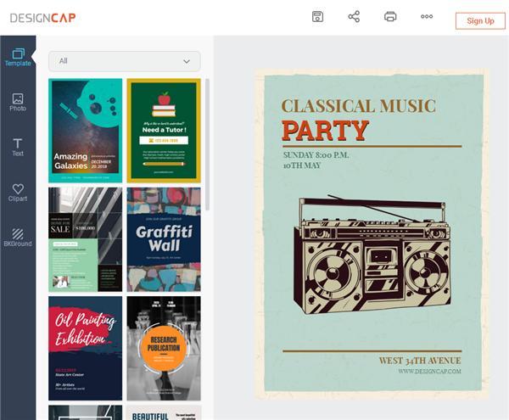This screenshot has height=420, width=509.
Task: Select the 10TH MAY text on canvas
Action: (x=301, y=165)
